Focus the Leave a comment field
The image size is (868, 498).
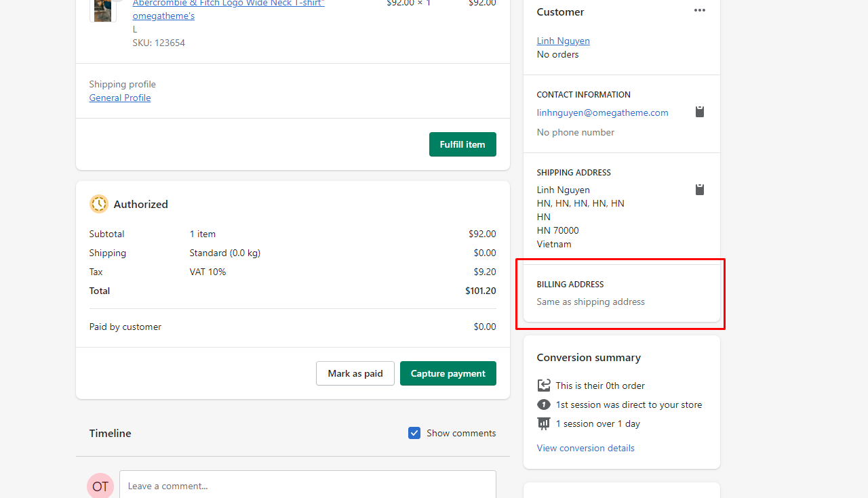308,486
